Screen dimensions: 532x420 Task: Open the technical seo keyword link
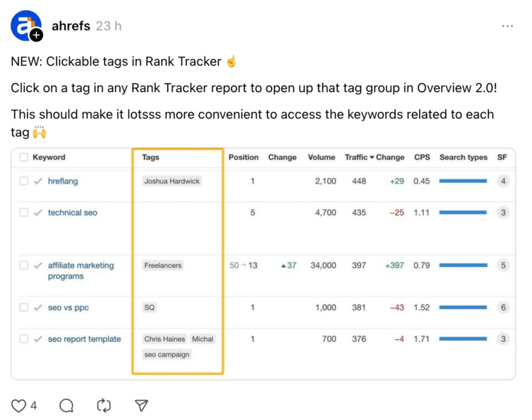coord(73,212)
